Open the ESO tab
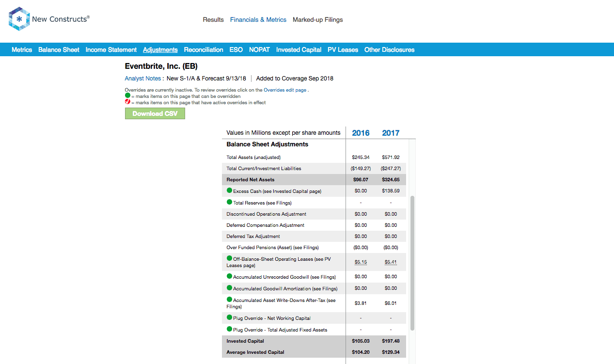The width and height of the screenshot is (614, 364). [x=236, y=49]
